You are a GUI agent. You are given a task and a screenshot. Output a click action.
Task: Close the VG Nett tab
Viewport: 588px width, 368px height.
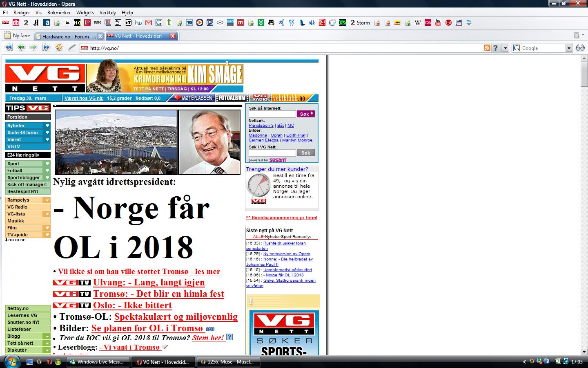coord(173,36)
